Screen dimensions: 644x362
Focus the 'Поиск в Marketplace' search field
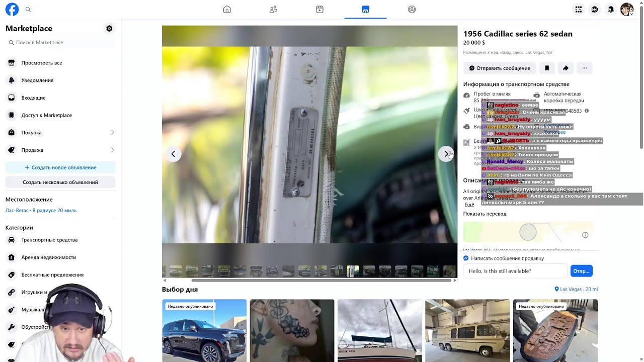coord(60,43)
